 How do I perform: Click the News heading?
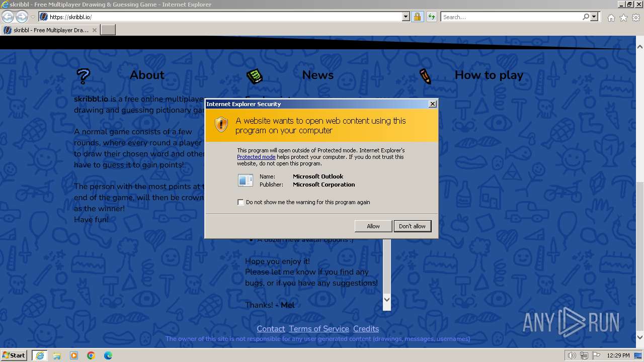317,75
